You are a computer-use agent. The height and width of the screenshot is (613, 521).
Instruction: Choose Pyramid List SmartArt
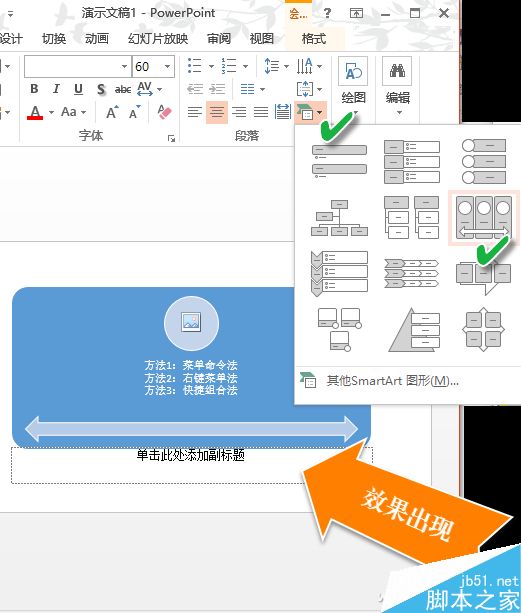tap(414, 329)
